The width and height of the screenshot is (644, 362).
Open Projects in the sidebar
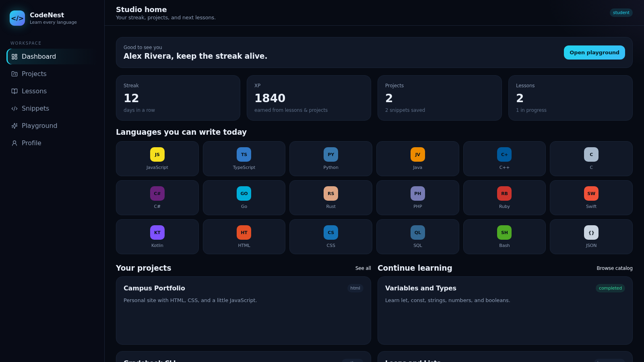click(52, 74)
